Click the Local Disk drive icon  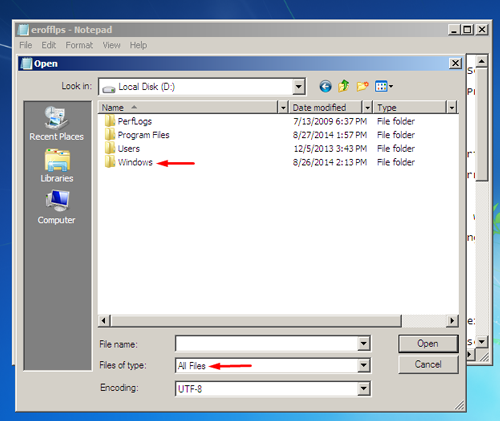(x=109, y=88)
